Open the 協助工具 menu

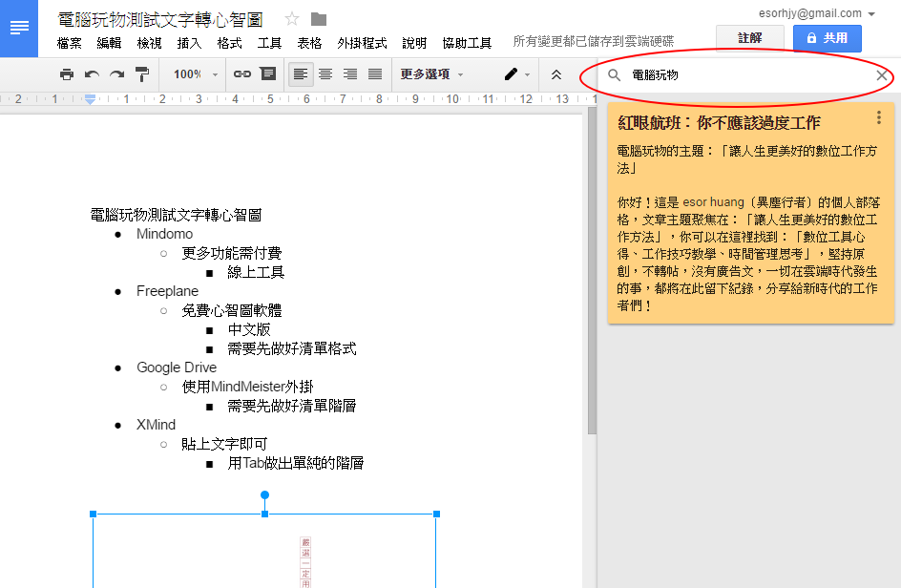pyautogui.click(x=467, y=43)
